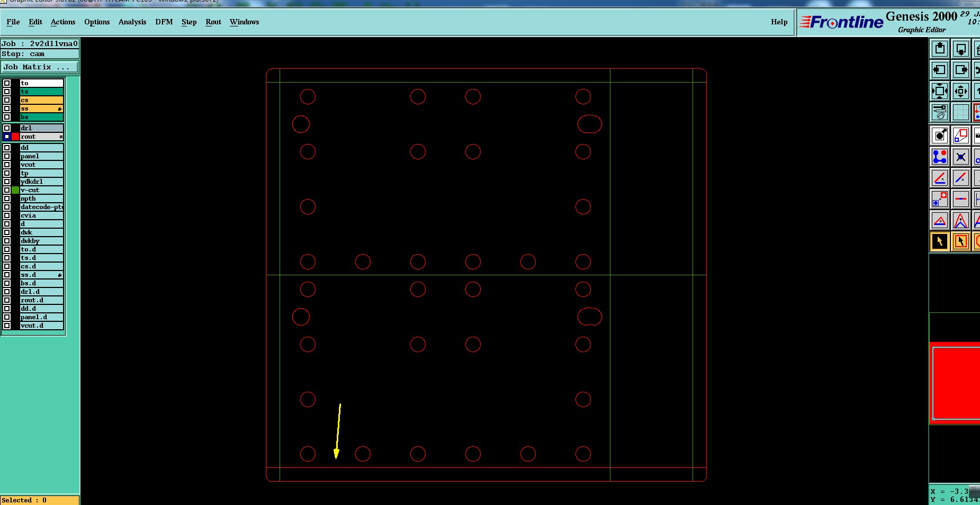Select the 'to.d' layer name
This screenshot has width=980, height=505.
[x=42, y=249]
